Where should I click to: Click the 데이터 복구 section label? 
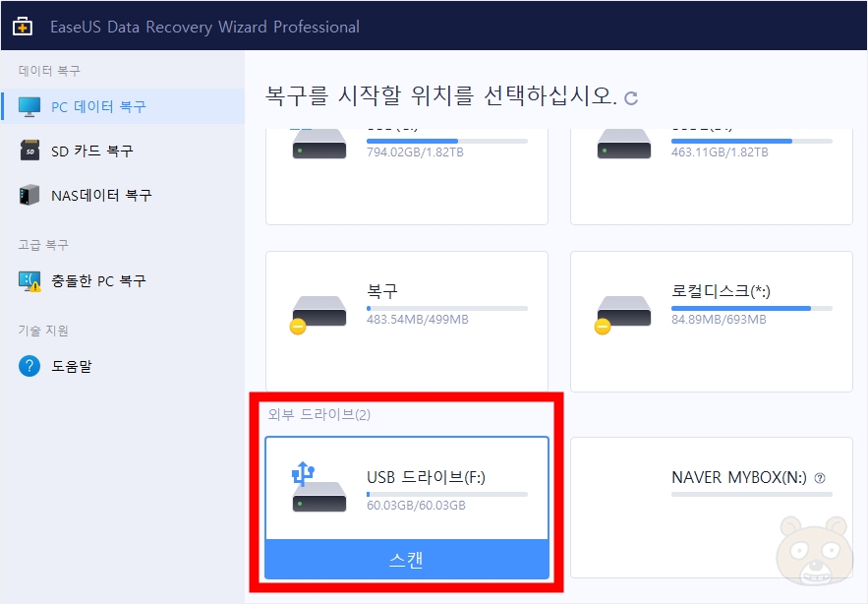(x=49, y=71)
